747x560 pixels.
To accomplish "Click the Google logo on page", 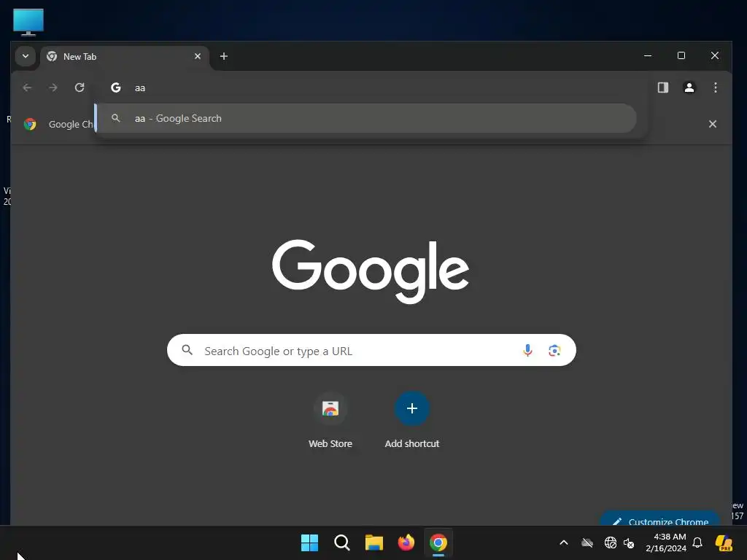I will [x=371, y=271].
